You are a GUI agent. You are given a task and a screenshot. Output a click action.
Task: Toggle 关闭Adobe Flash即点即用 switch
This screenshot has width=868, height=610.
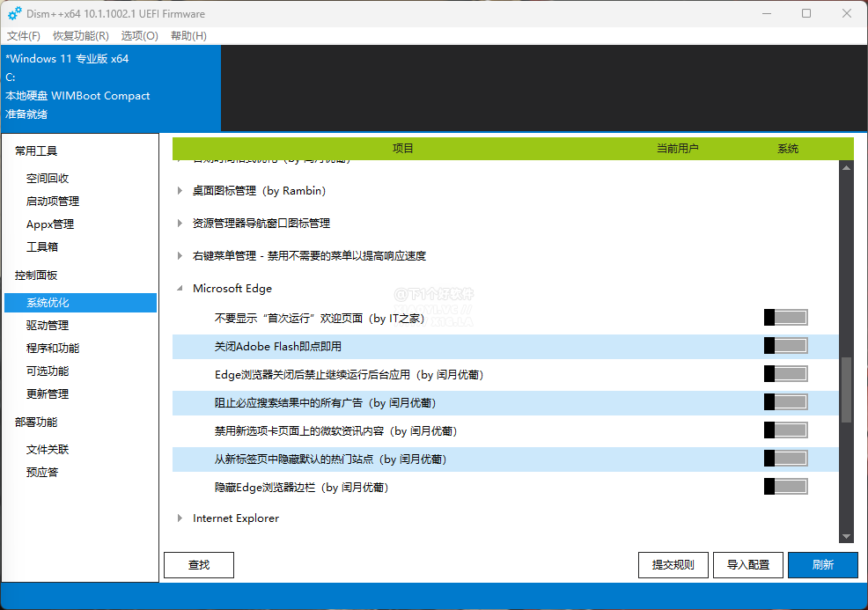point(785,346)
